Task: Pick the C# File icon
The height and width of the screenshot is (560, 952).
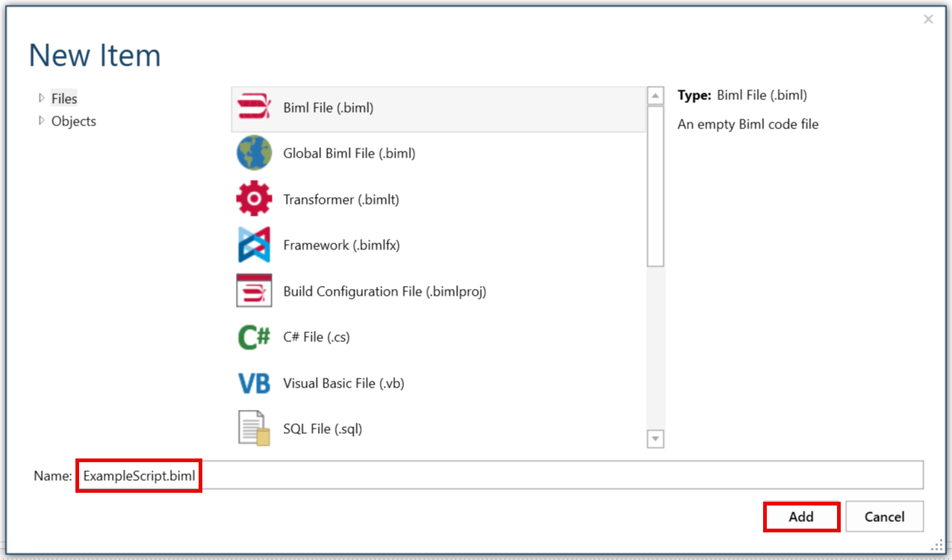Action: pos(254,337)
